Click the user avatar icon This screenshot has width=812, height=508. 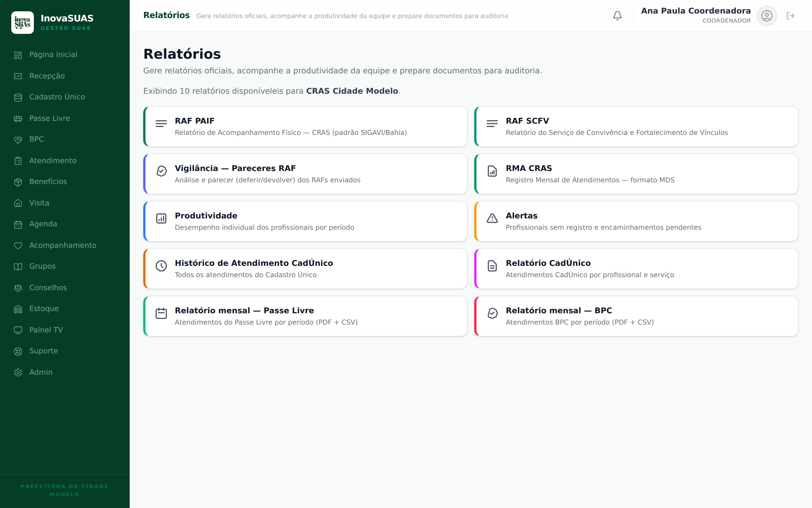(x=767, y=16)
